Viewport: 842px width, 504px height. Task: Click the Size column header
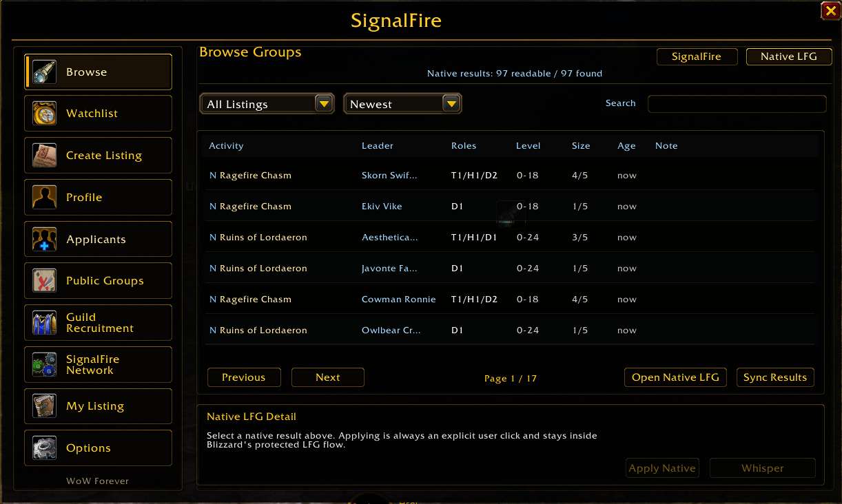pyautogui.click(x=581, y=146)
